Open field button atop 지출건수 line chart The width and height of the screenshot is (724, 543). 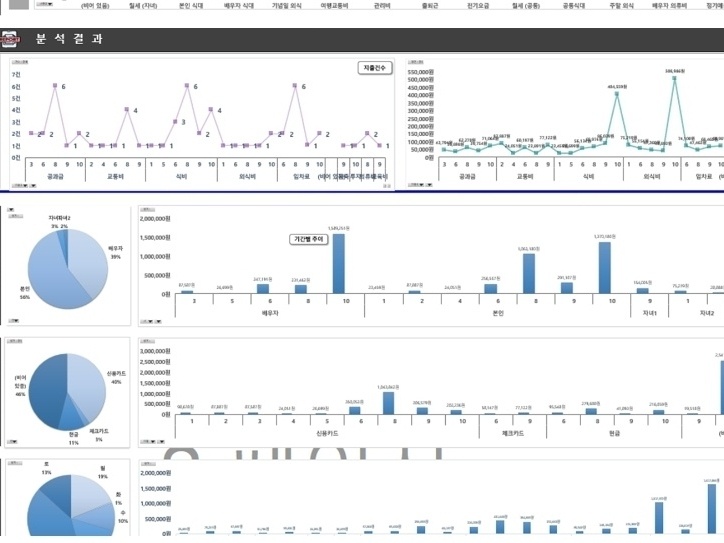coord(20,62)
